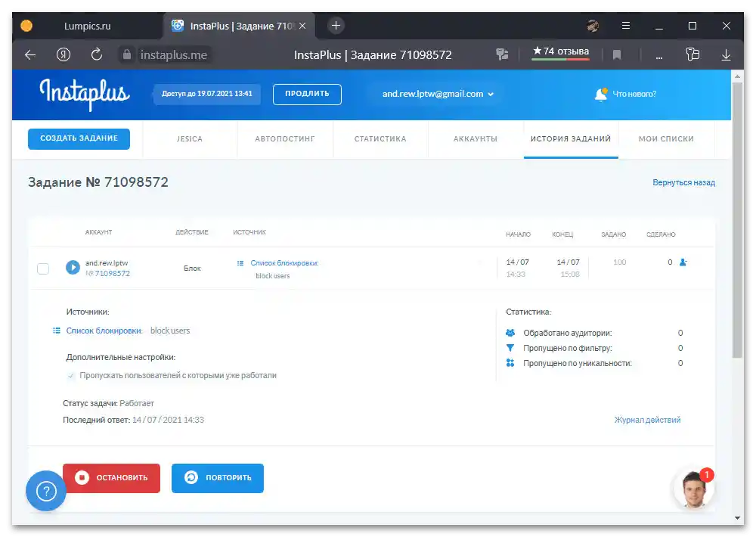
Task: Open the Журнал действий link
Action: pyautogui.click(x=647, y=420)
